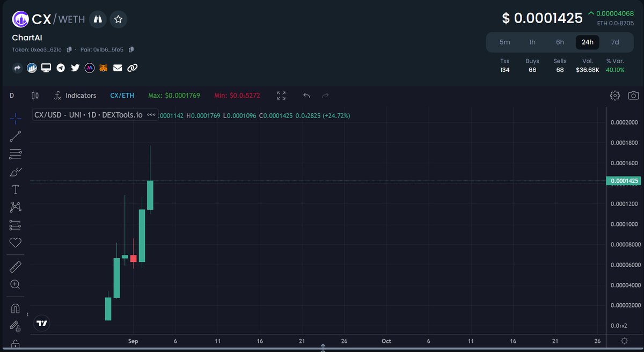
Task: Open the Twitter link icon
Action: point(75,68)
